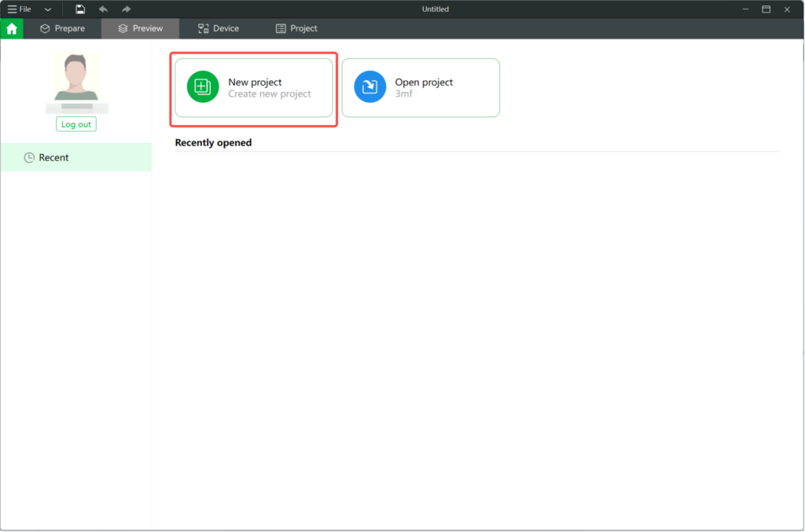The width and height of the screenshot is (805, 532).
Task: Click the "Create new project" subtitle text
Action: coord(269,94)
